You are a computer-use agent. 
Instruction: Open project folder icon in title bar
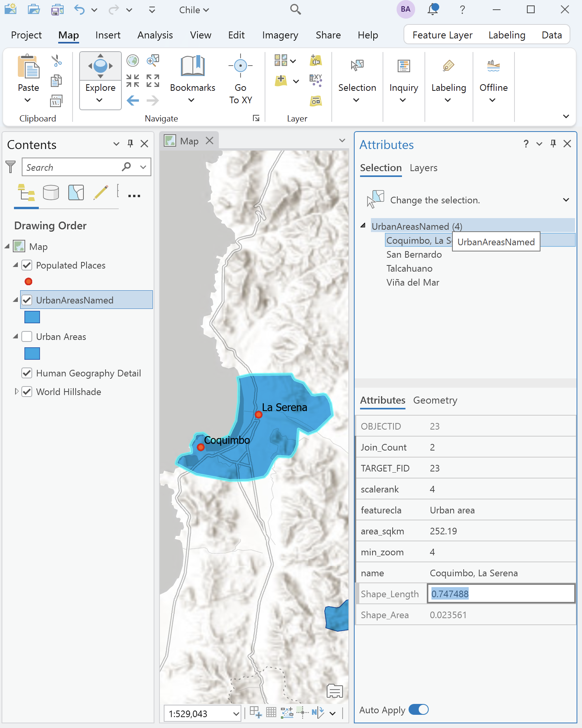[x=34, y=9]
